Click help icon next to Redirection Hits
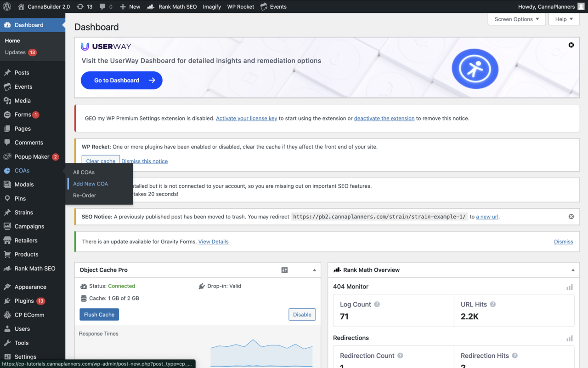 [514, 356]
